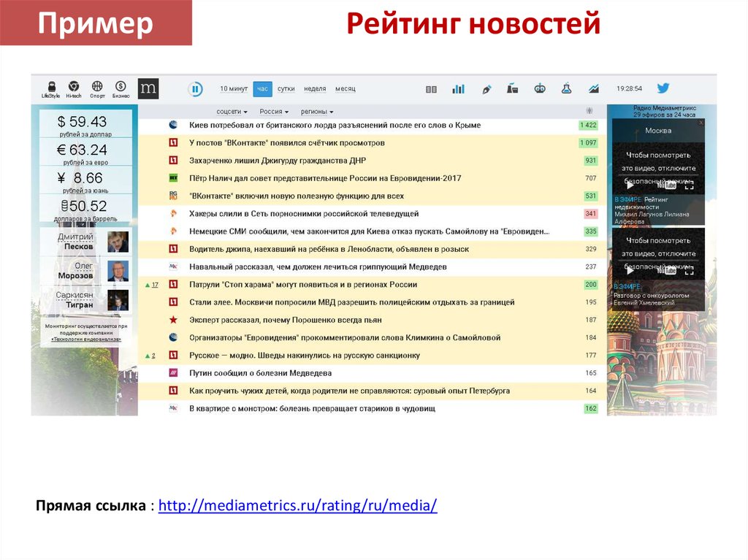Screen dimensions: 748x560
Task: Expand the 'соцсети' dropdown
Action: click(232, 112)
